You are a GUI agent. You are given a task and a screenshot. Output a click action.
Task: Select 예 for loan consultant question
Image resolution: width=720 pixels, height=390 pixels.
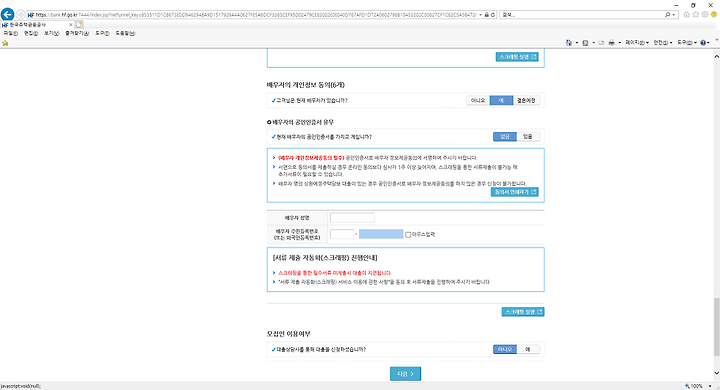[528, 350]
